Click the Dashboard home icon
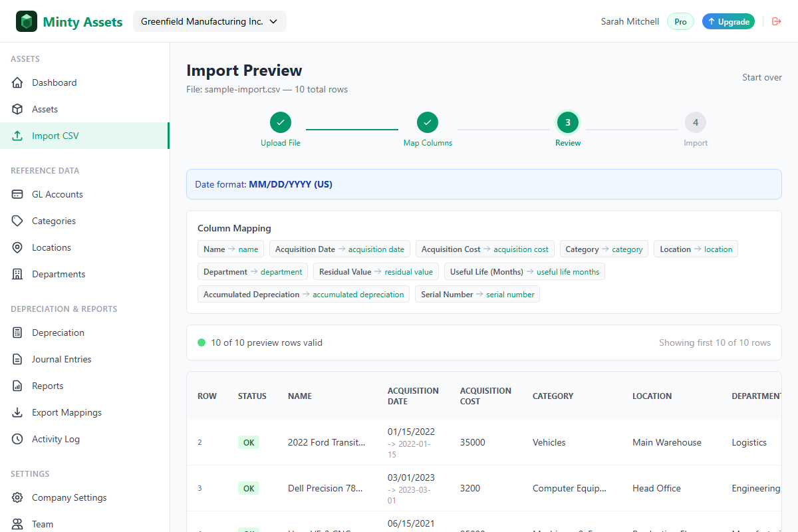This screenshot has width=798, height=532. [18, 82]
